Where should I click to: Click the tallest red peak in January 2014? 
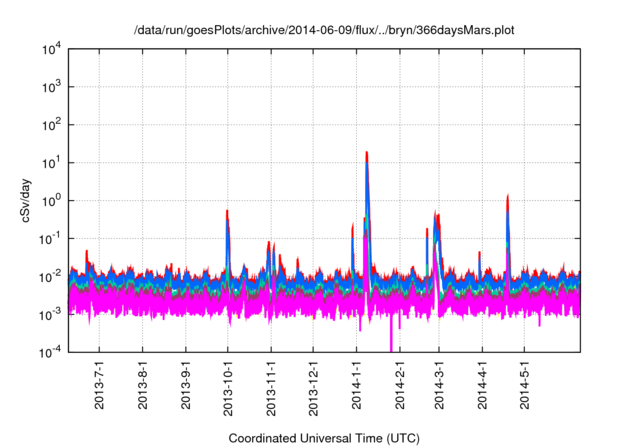click(368, 153)
